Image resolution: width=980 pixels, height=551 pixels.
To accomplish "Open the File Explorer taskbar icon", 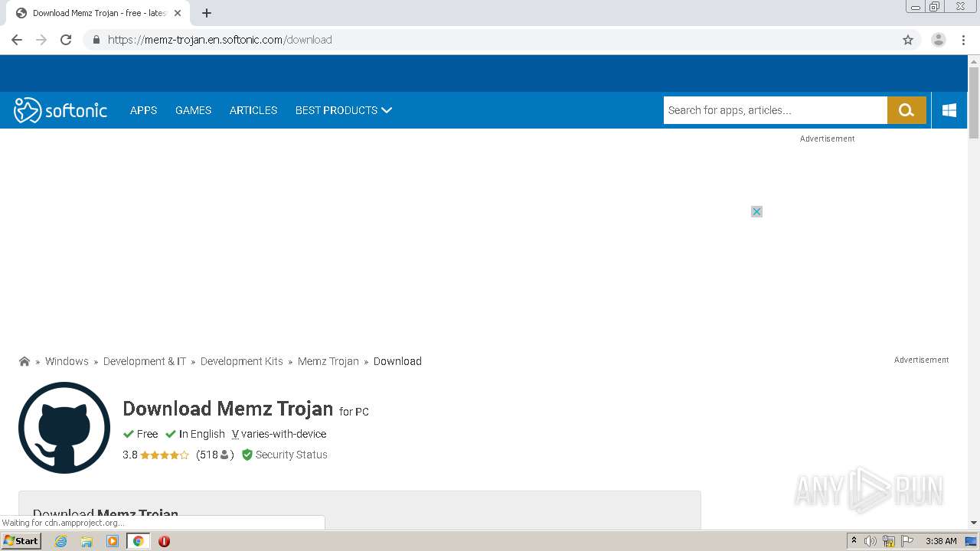I will point(87,541).
